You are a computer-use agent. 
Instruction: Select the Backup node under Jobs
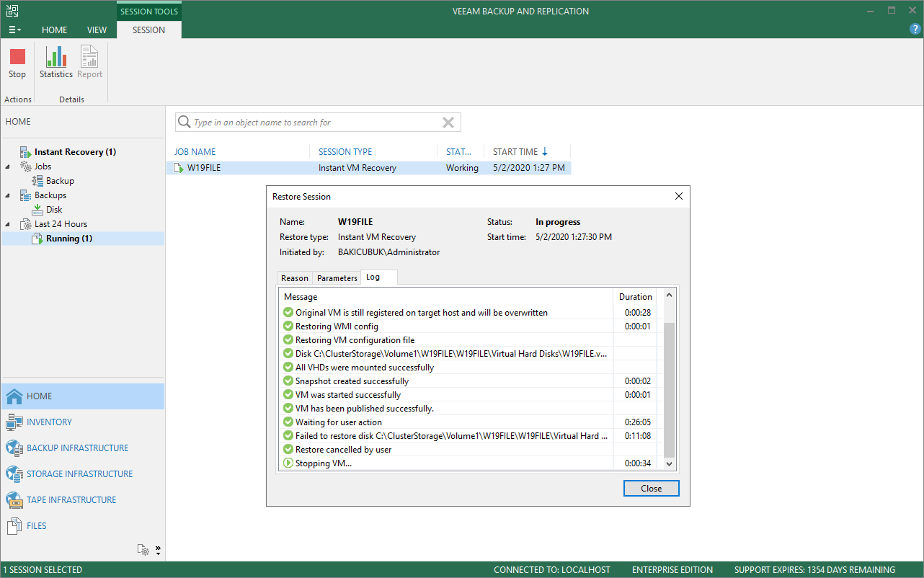tap(60, 181)
